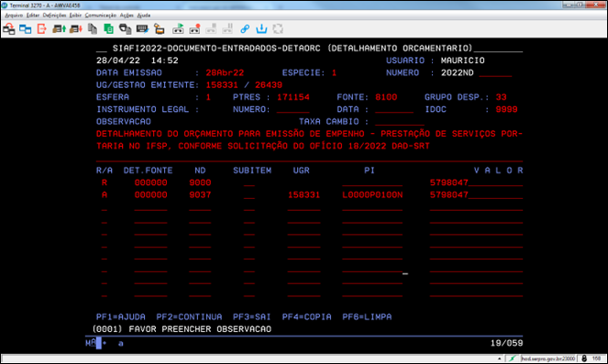Click the host address text in status bar
The width and height of the screenshot is (608, 364).
click(x=547, y=358)
